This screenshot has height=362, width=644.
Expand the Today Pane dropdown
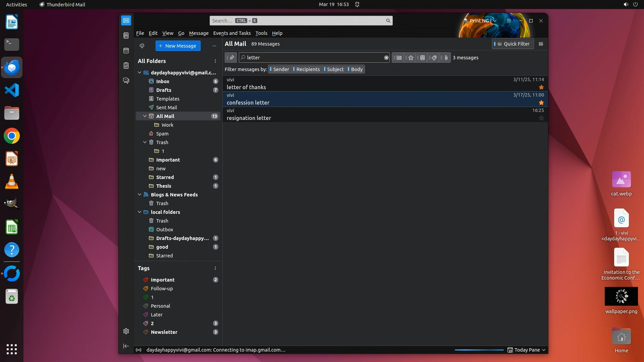tap(544, 350)
